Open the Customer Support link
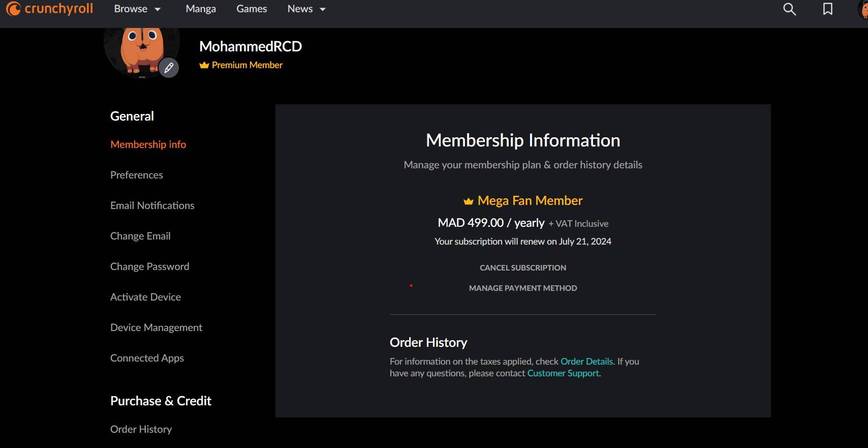The width and height of the screenshot is (868, 448). pyautogui.click(x=563, y=373)
